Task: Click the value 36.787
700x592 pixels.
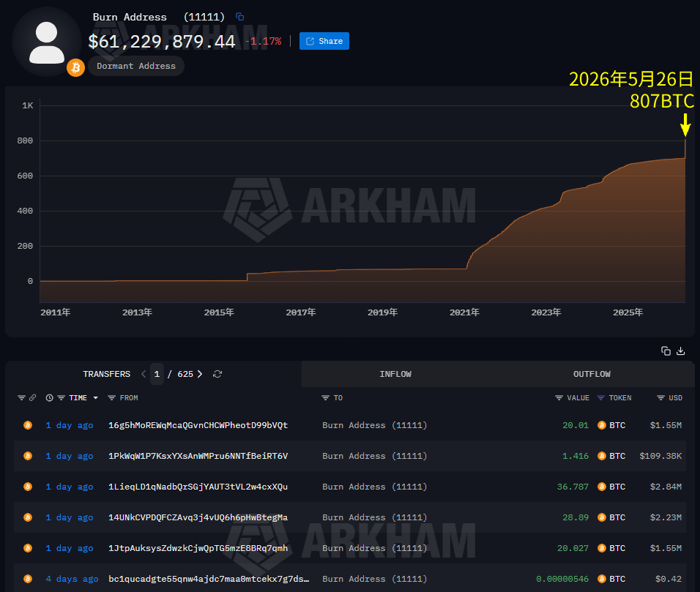Action: [x=573, y=487]
